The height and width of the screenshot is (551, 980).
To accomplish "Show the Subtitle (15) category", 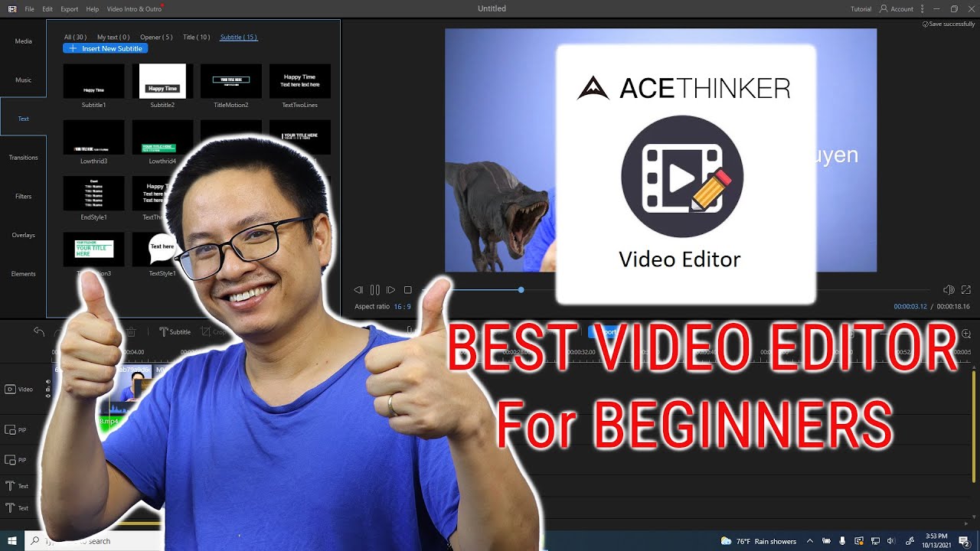I will click(239, 37).
